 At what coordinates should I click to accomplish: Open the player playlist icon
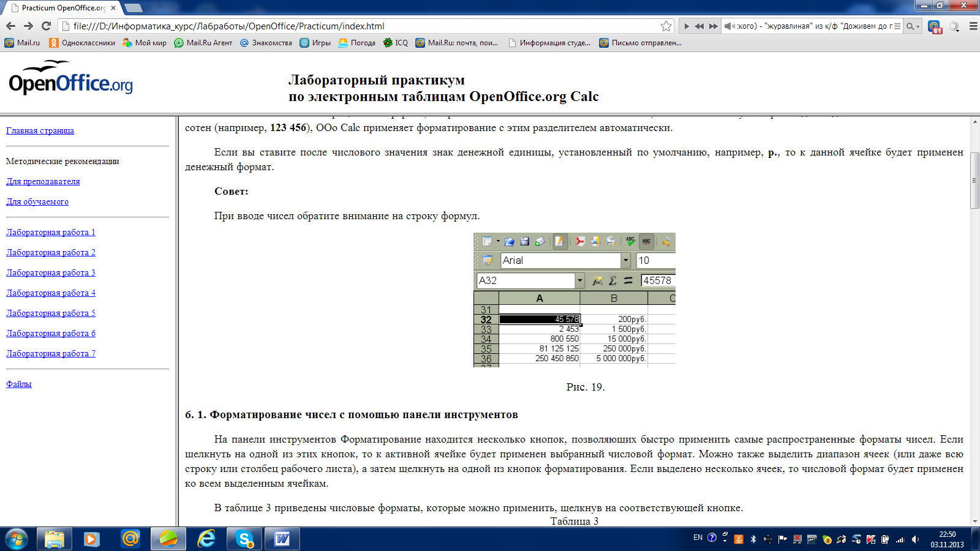tap(897, 26)
